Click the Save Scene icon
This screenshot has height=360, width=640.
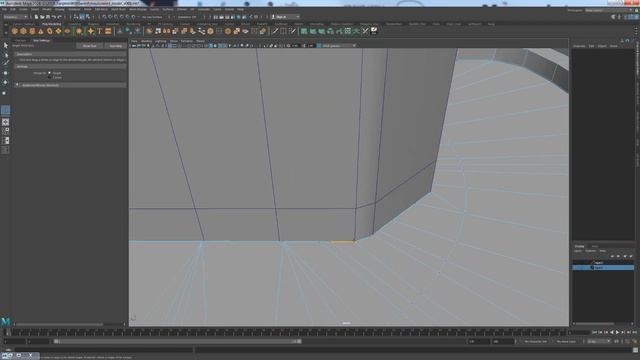[x=48, y=17]
